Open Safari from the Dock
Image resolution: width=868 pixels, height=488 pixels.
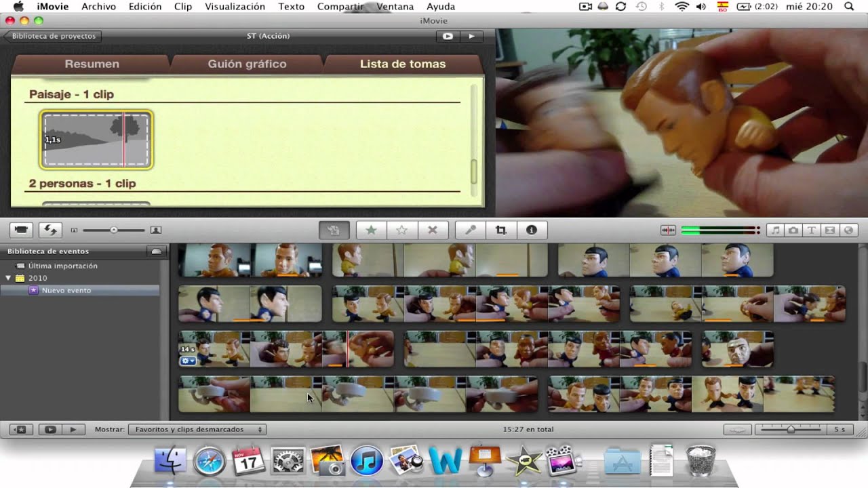click(209, 462)
